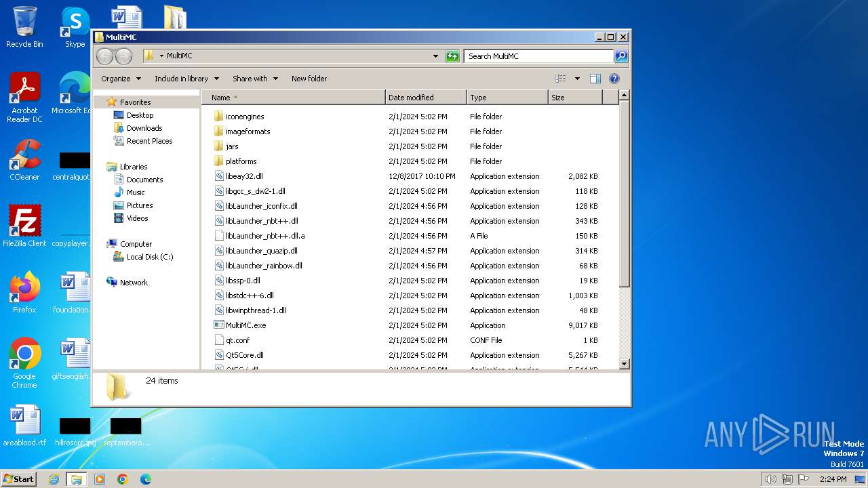Image resolution: width=868 pixels, height=488 pixels.
Task: Click the file list scroll up arrow
Action: click(625, 96)
